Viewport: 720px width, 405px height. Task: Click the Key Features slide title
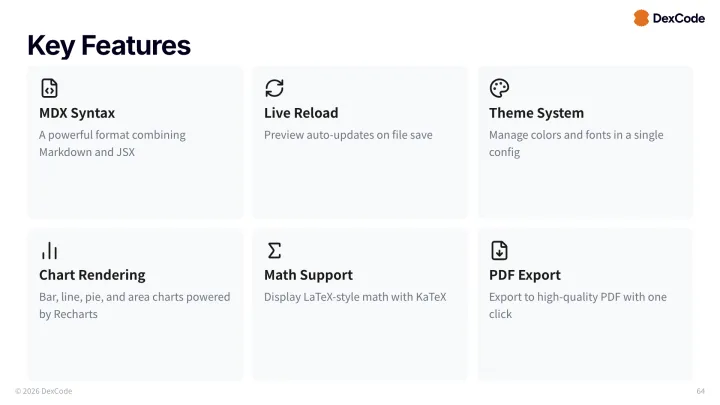coord(109,45)
